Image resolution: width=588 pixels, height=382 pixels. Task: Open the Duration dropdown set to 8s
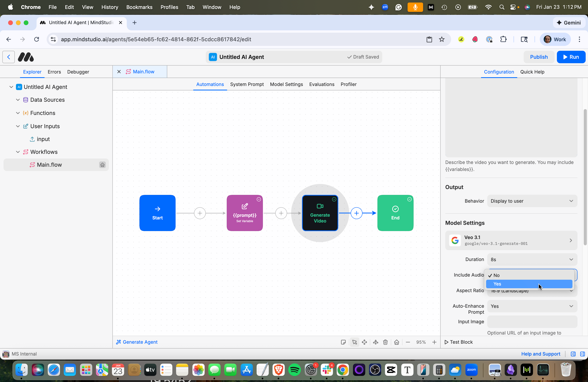point(532,259)
